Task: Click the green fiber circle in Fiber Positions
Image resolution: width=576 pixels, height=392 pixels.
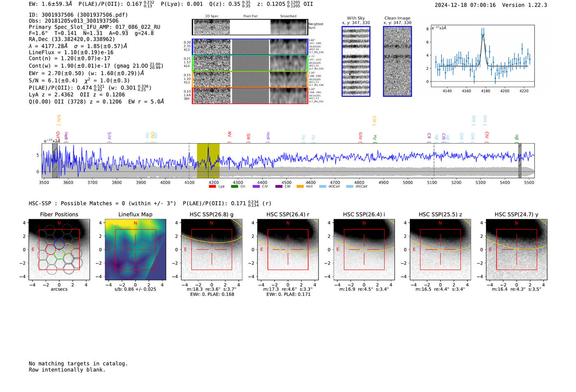Action: [59, 254]
